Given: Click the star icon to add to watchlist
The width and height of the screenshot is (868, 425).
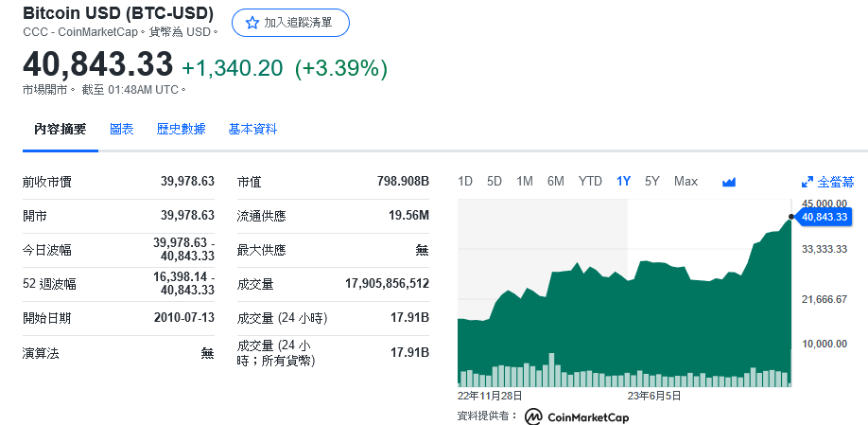Looking at the screenshot, I should coord(252,23).
